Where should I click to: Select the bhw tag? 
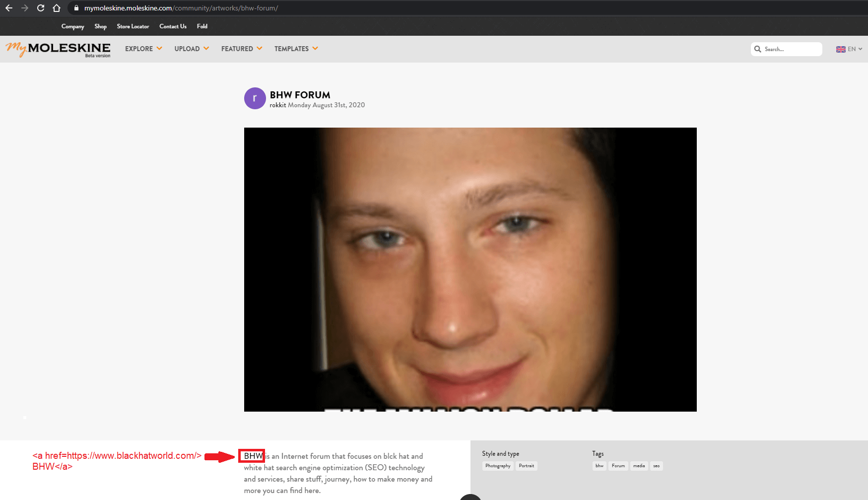[x=600, y=466]
